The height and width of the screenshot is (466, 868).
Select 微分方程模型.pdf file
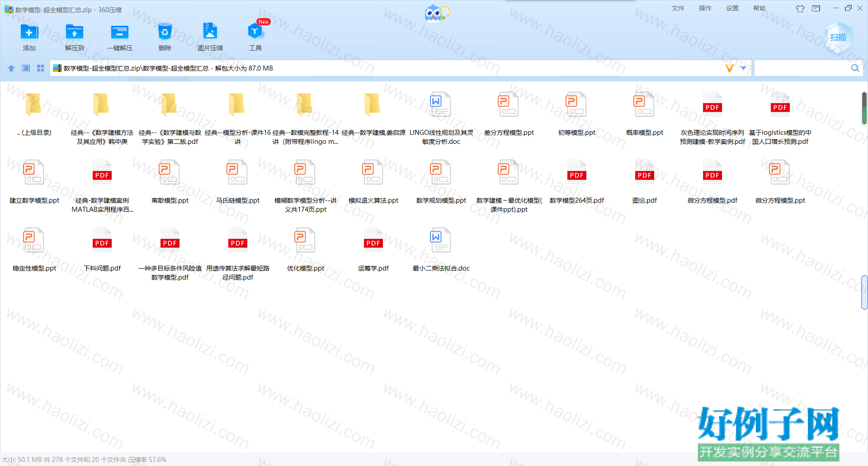pos(712,182)
